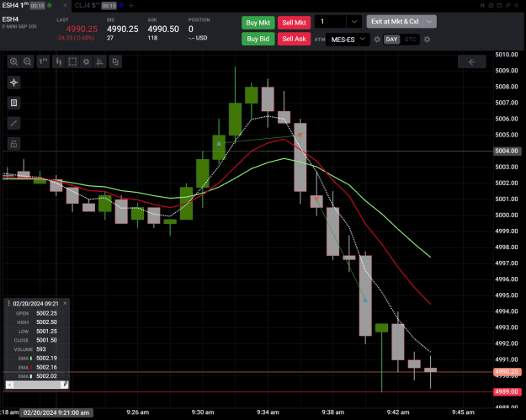The image size is (526, 420).
Task: Click the duplicate chart icon
Action: tap(115, 61)
